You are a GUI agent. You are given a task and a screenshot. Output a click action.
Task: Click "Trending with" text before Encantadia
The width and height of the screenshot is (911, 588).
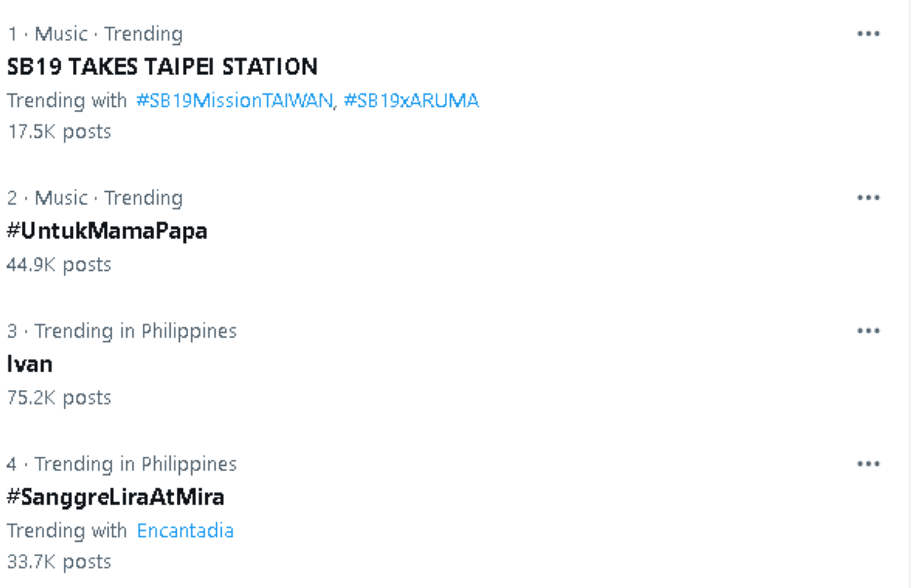[67, 530]
